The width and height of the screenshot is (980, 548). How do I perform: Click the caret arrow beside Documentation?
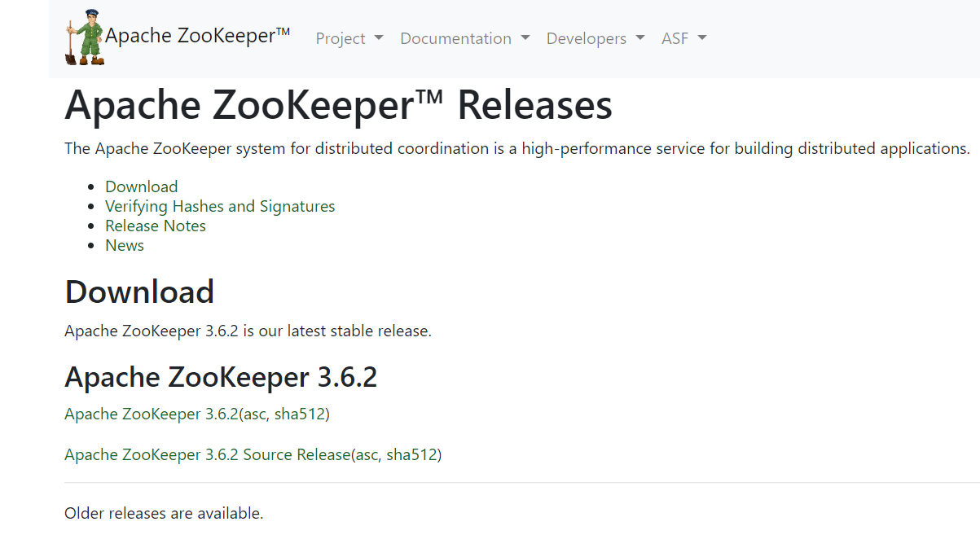point(525,39)
